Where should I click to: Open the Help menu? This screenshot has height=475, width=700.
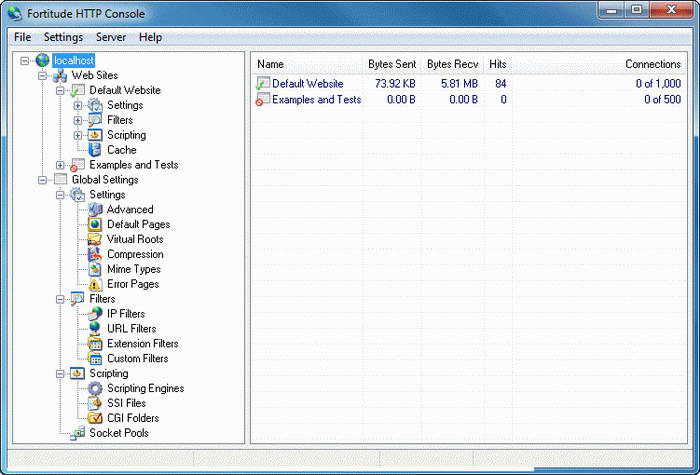coord(150,37)
